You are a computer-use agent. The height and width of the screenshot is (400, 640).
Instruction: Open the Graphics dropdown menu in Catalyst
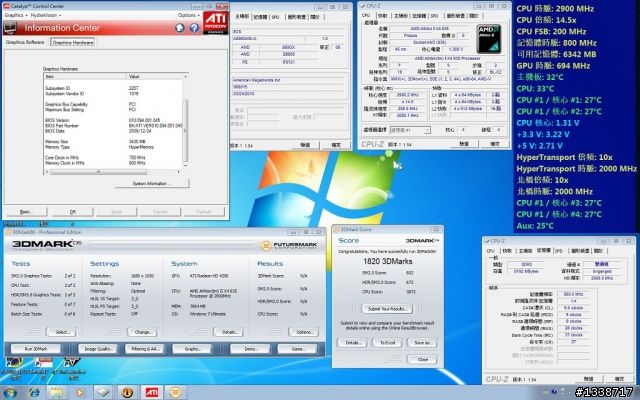click(x=16, y=15)
